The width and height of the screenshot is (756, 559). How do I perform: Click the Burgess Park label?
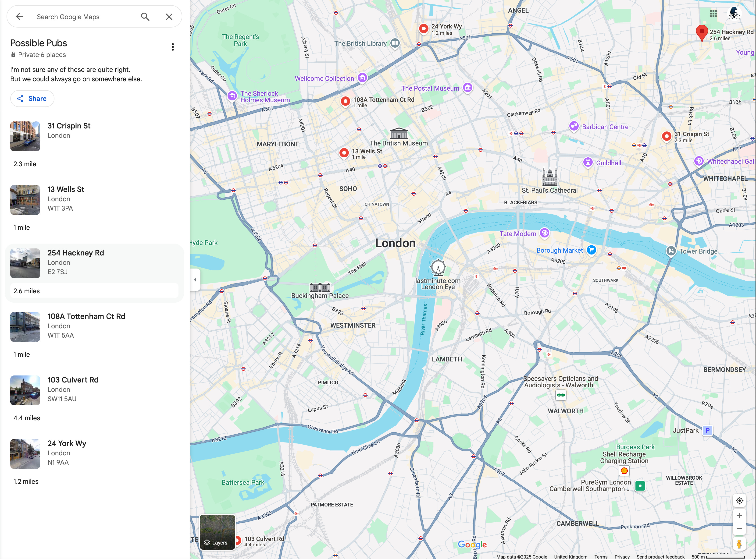(635, 447)
